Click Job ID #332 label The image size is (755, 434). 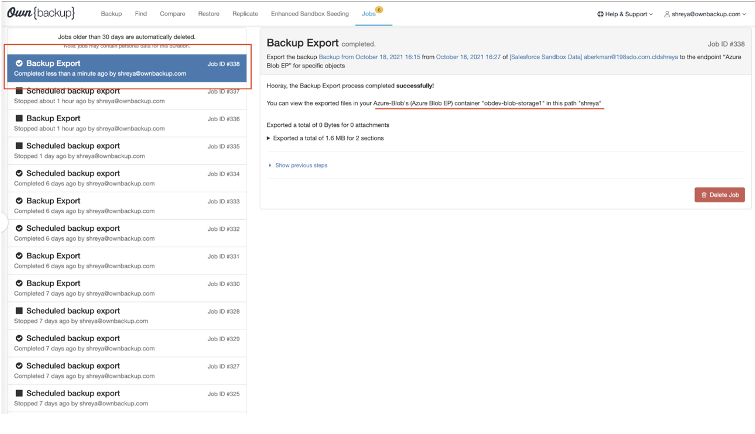pyautogui.click(x=223, y=229)
